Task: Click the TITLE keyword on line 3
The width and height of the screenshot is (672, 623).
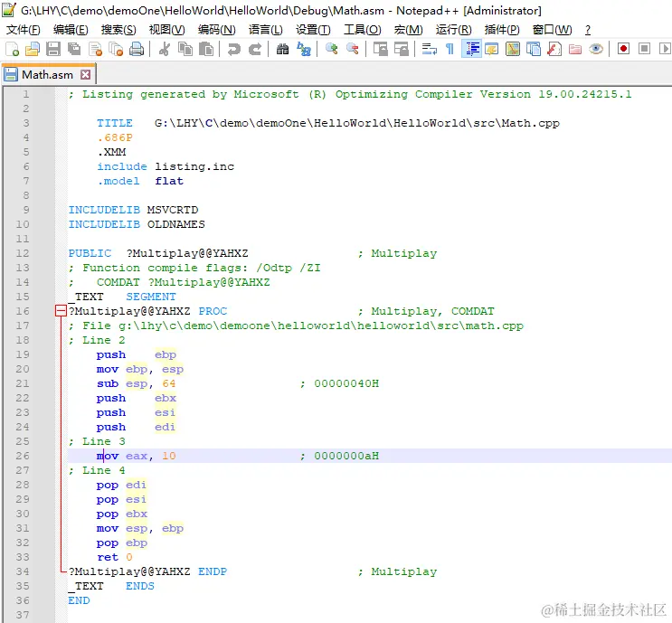Action: [x=115, y=123]
